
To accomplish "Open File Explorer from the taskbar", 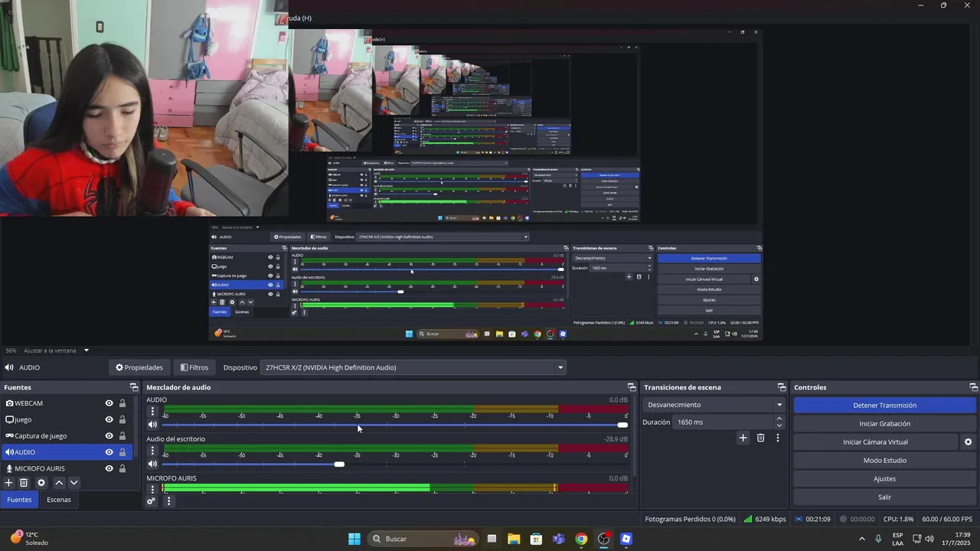I will point(514,539).
